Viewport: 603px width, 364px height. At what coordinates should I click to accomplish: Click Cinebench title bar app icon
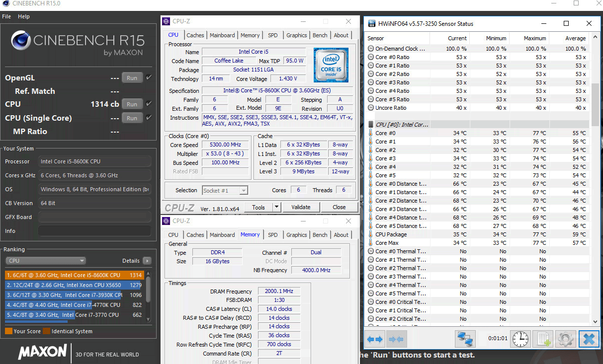tap(5, 3)
